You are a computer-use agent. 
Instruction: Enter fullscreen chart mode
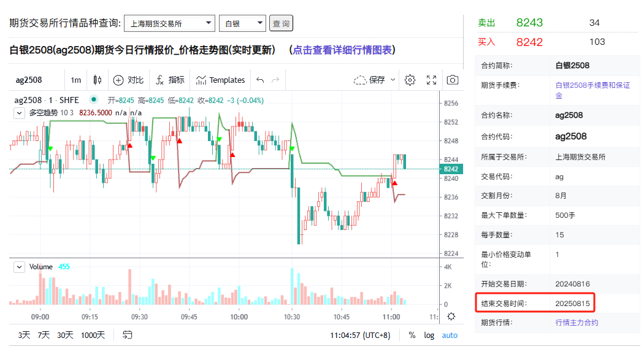[431, 80]
